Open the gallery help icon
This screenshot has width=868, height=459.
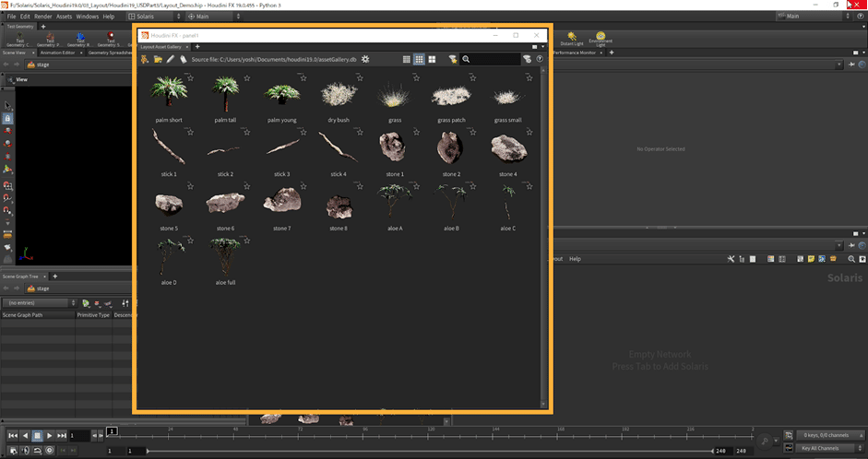coord(540,59)
